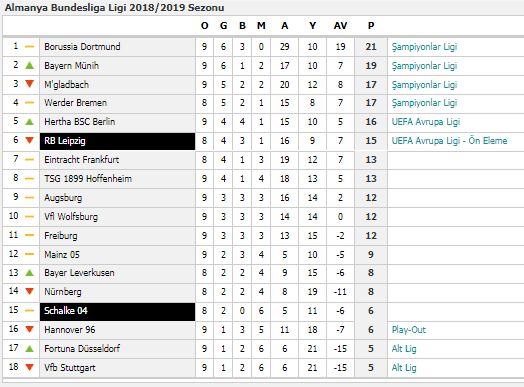This screenshot has width=524, height=387.
Task: Click Şampiyonlar Ligi link for Werder Bremen
Action: click(x=424, y=103)
